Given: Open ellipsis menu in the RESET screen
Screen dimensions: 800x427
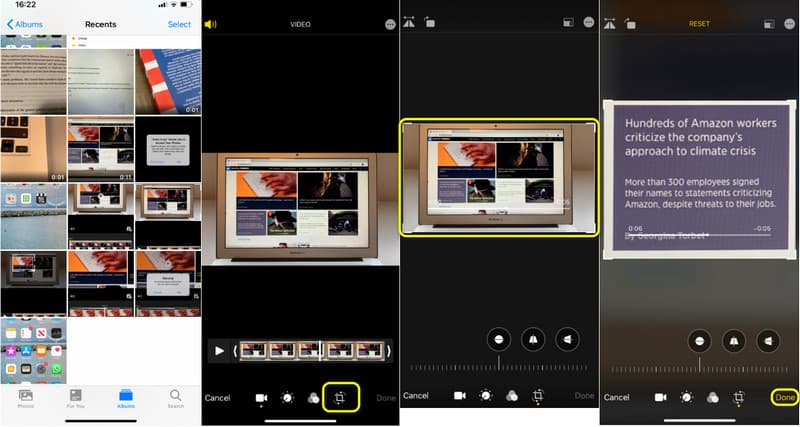Looking at the screenshot, I should (789, 23).
